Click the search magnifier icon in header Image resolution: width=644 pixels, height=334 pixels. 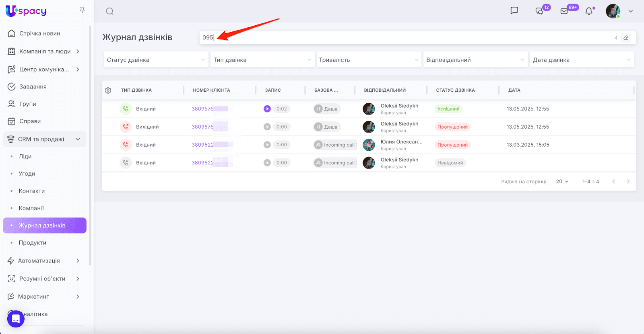(x=109, y=11)
